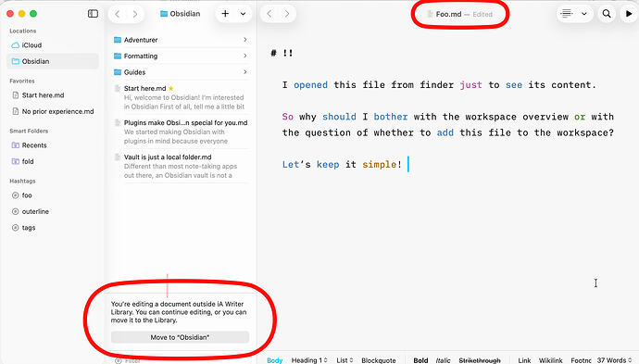Expand Guides folder chevron

pos(244,72)
